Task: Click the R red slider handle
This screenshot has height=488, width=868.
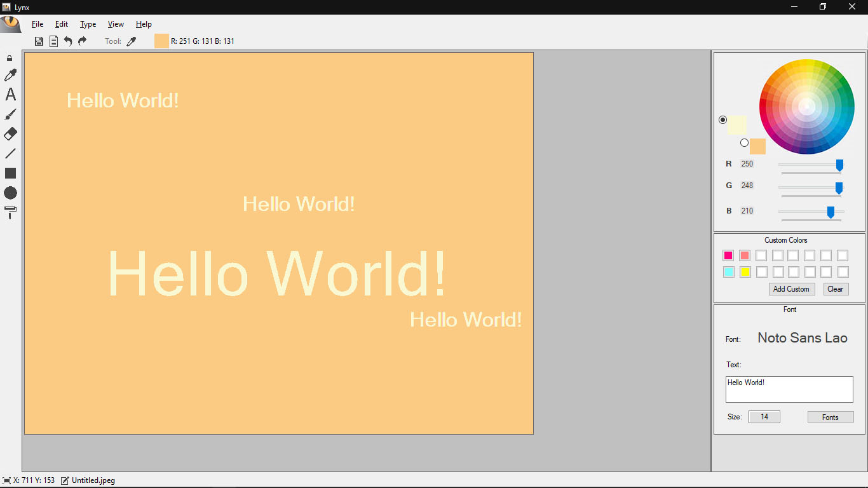Action: coord(839,166)
